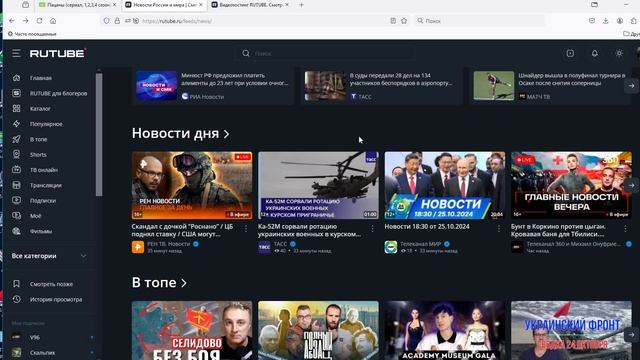The height and width of the screenshot is (360, 640).
Task: Click the browser Поиск search box
Action: click(480, 21)
